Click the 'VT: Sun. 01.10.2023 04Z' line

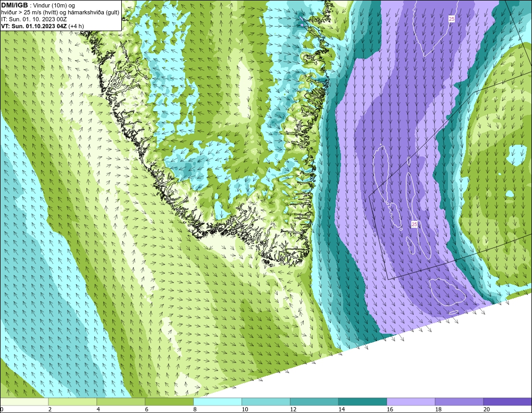(43, 26)
